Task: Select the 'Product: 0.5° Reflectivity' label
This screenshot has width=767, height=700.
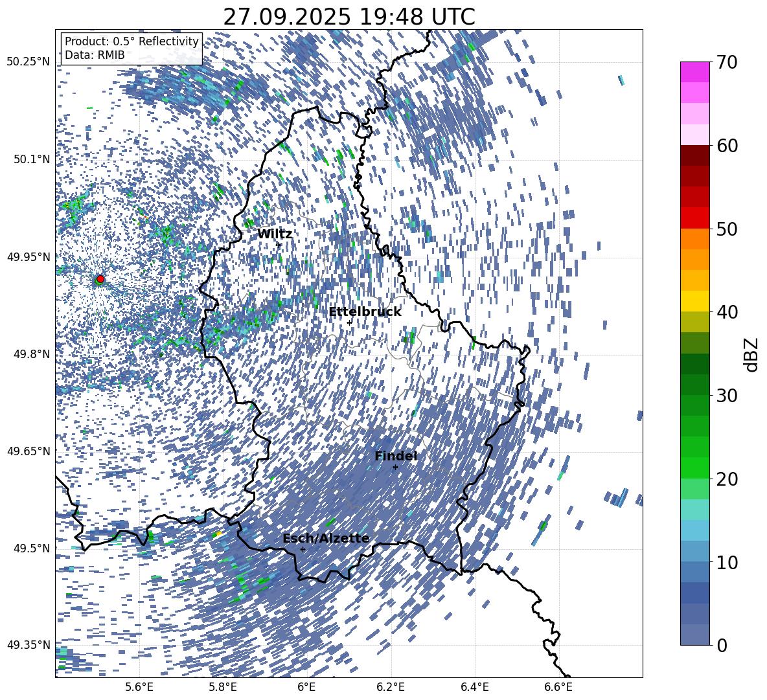Action: (x=132, y=41)
